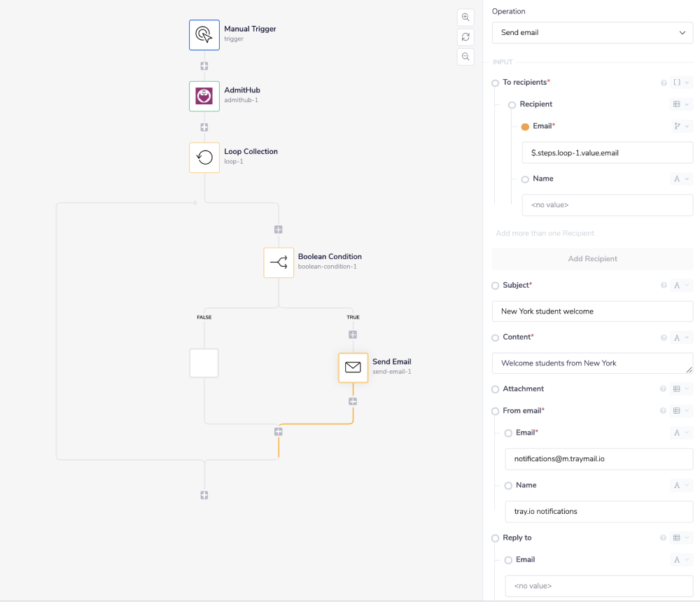Image resolution: width=700 pixels, height=602 pixels.
Task: Open the text type dropdown beside Subject
Action: (x=678, y=285)
